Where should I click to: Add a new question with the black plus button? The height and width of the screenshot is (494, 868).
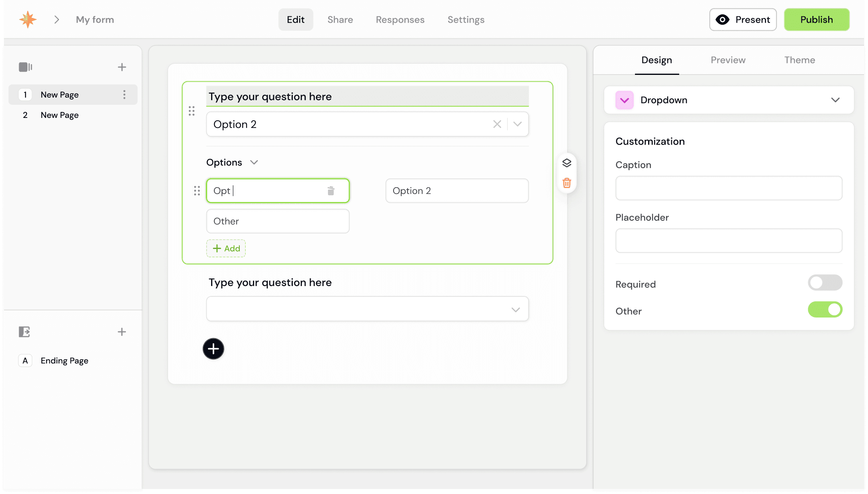pos(214,349)
